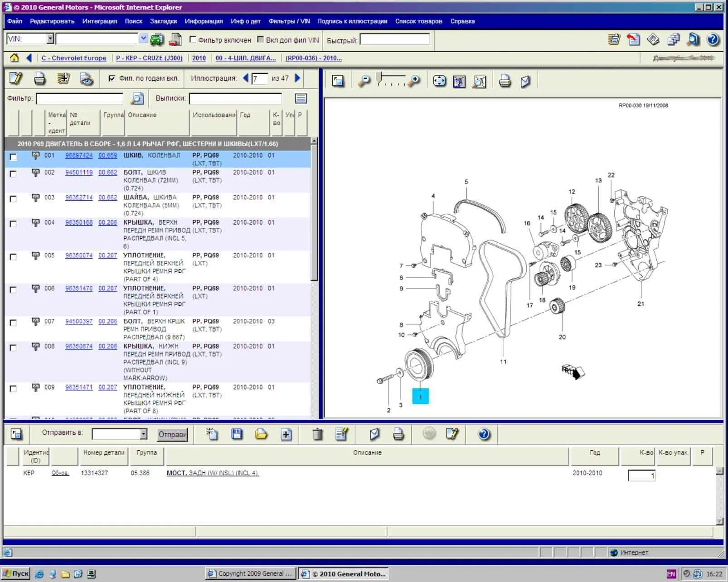Toggle the Вкл доп фил VIN checkbox
The height and width of the screenshot is (582, 728).
260,39
